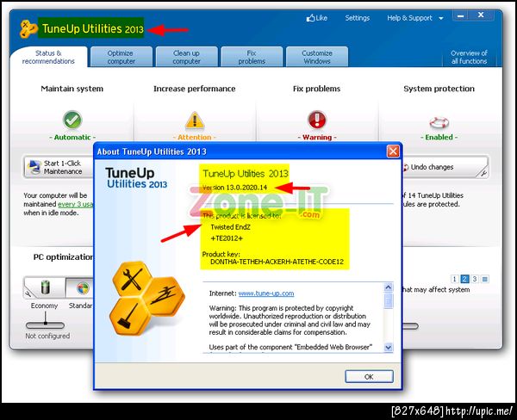Open the www.tune-up.com link
The width and height of the screenshot is (517, 420).
[x=266, y=293]
